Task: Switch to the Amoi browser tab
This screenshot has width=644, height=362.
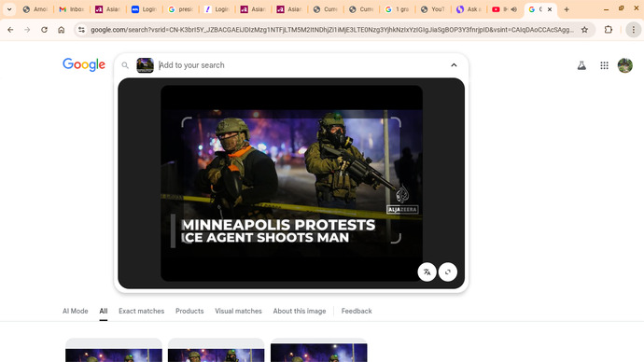Action: (x=35, y=9)
